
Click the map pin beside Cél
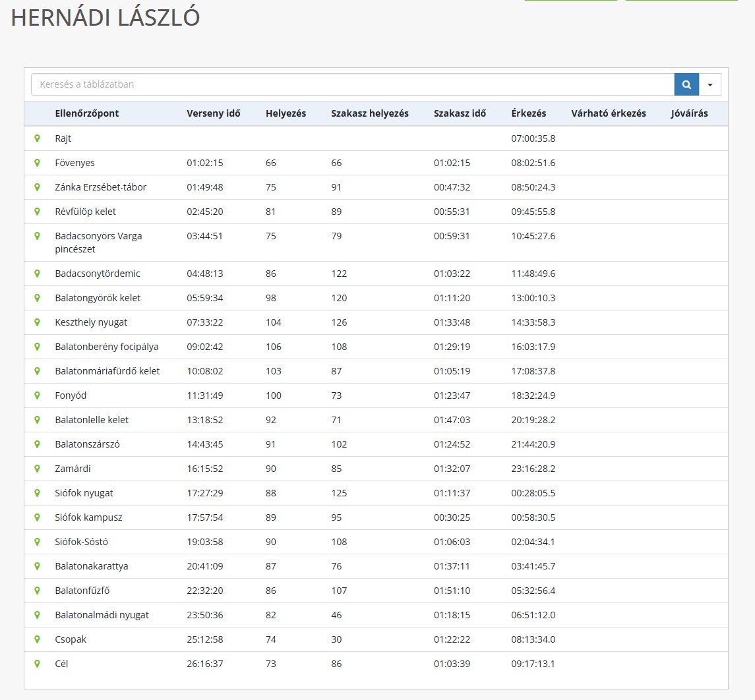coord(38,664)
